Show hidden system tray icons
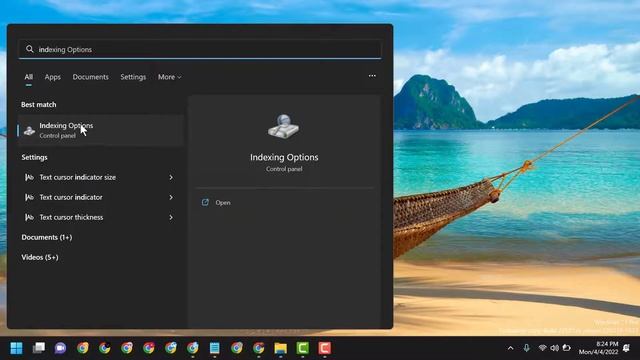The image size is (640, 360). tap(511, 348)
